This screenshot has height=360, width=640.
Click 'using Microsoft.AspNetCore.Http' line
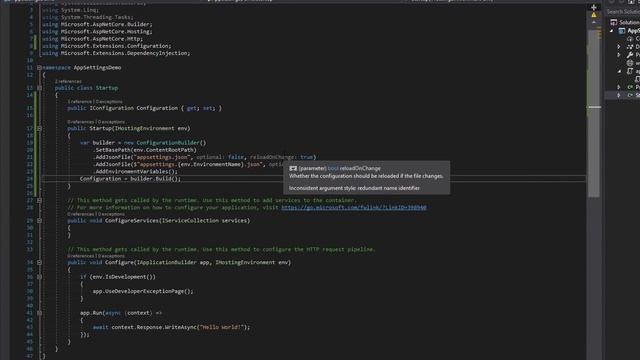92,39
